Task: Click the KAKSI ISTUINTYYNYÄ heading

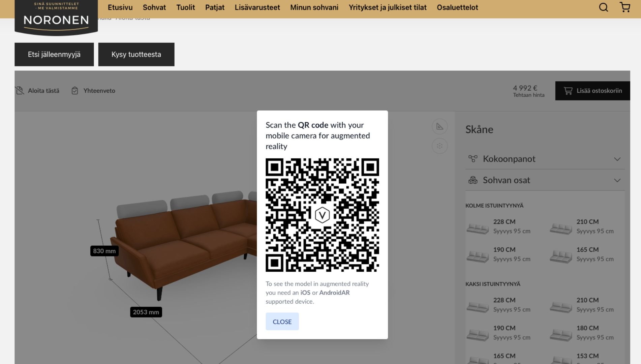Action: pyautogui.click(x=493, y=284)
